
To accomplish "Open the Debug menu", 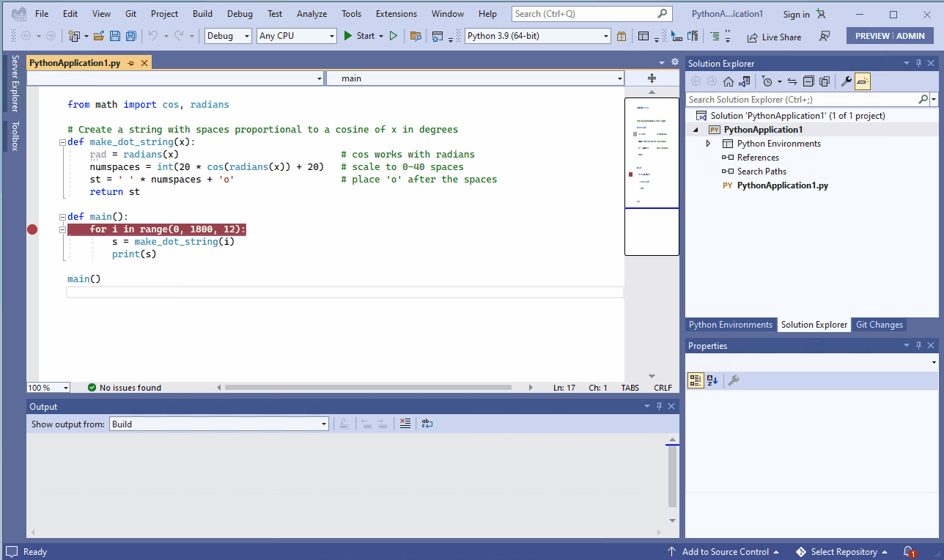I will (x=240, y=12).
